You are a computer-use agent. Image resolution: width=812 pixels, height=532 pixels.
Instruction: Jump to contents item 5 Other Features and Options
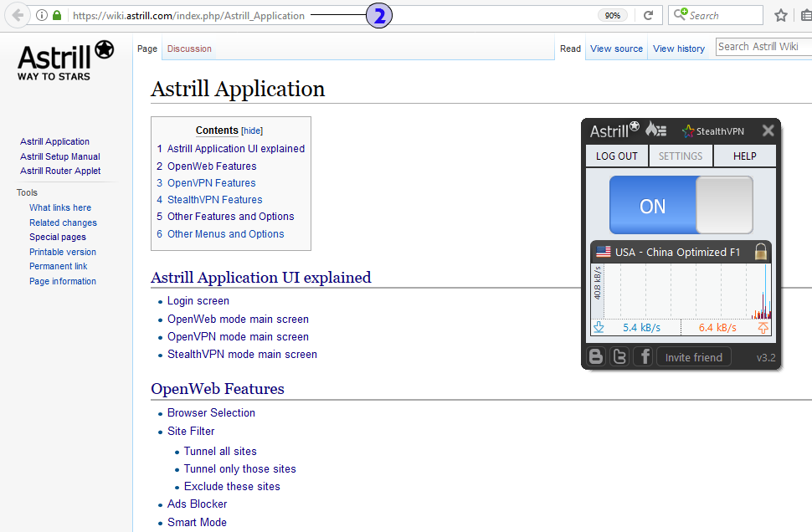pos(225,217)
